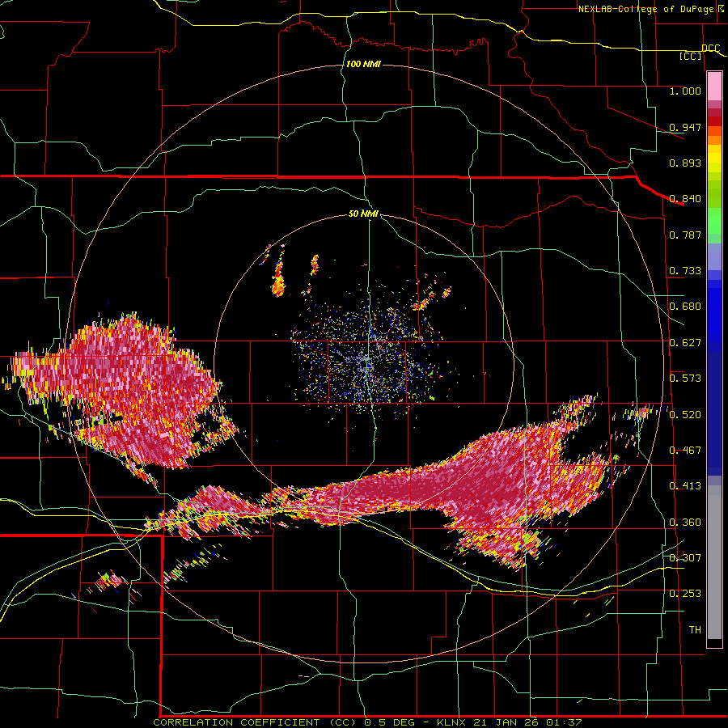Select the 0.680 scale value
The width and height of the screenshot is (728, 728).
(x=685, y=307)
